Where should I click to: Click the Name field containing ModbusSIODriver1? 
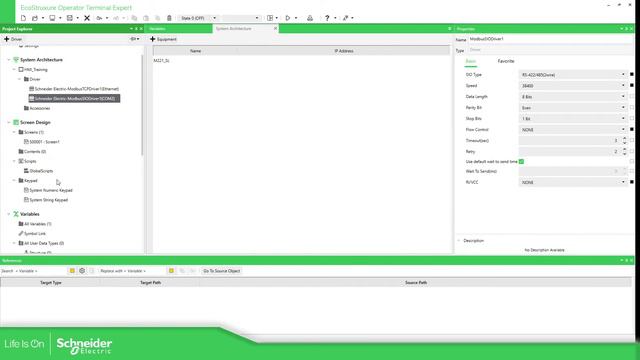pyautogui.click(x=550, y=39)
